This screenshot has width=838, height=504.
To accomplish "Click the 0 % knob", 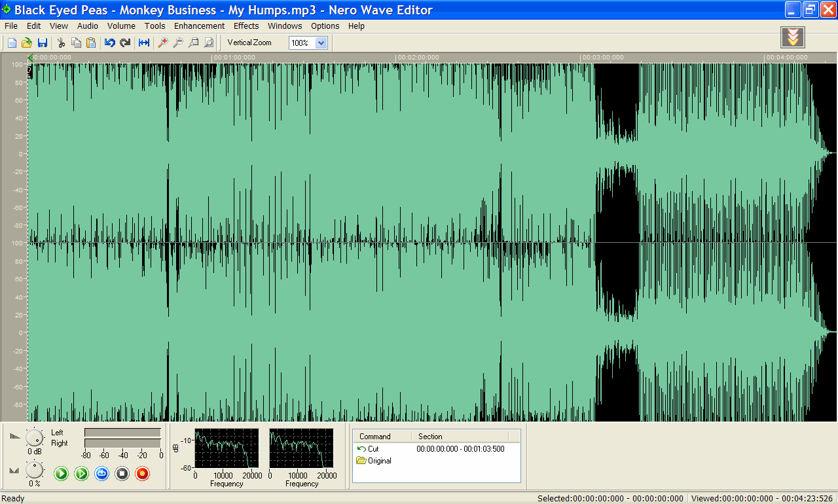I will coord(34,469).
